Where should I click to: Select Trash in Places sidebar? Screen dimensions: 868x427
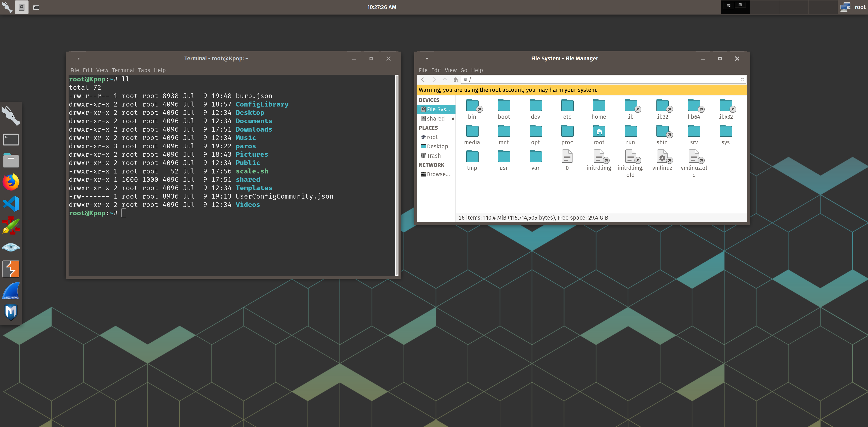click(433, 156)
